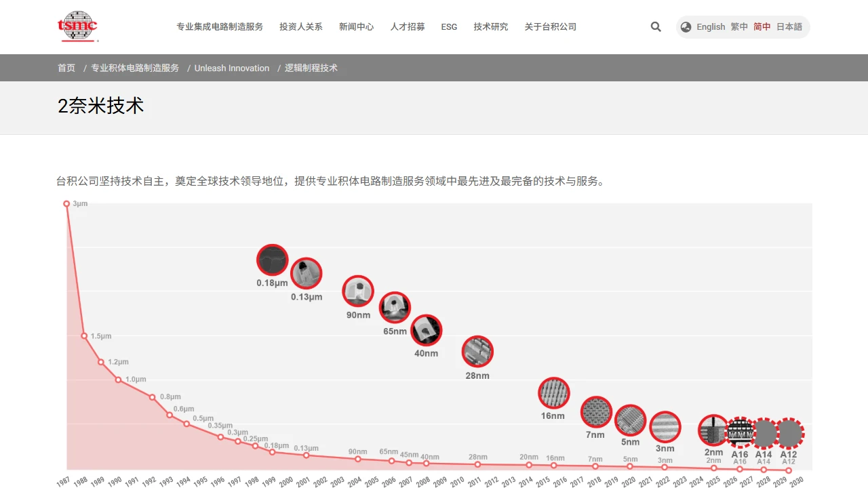The height and width of the screenshot is (488, 868).
Task: Select the 28nm process circle image
Action: click(x=477, y=352)
